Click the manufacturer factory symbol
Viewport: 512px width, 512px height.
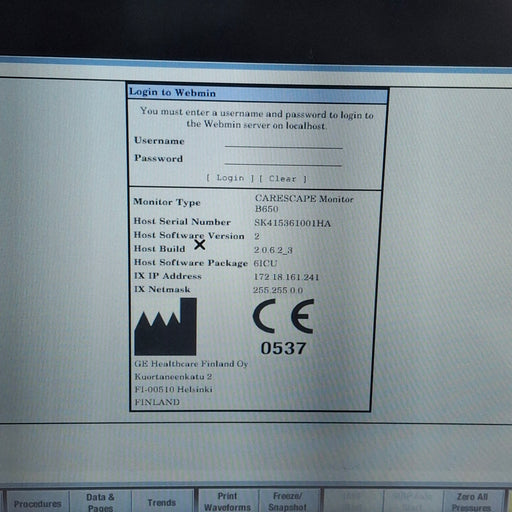tap(166, 327)
